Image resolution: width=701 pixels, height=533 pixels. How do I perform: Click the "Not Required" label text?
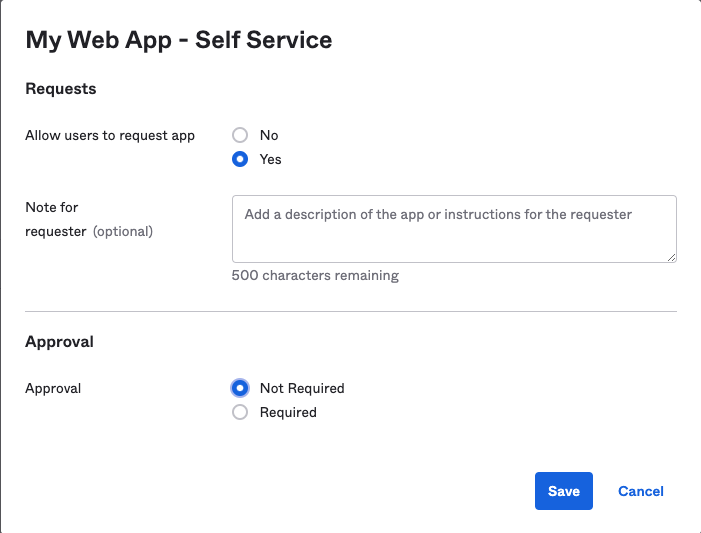pyautogui.click(x=302, y=388)
